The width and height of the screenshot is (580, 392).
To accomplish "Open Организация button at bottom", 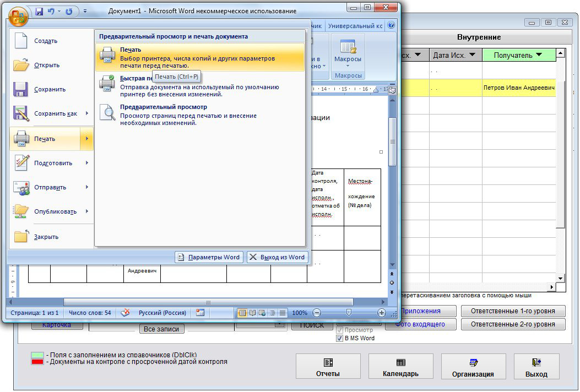I will pos(473,366).
